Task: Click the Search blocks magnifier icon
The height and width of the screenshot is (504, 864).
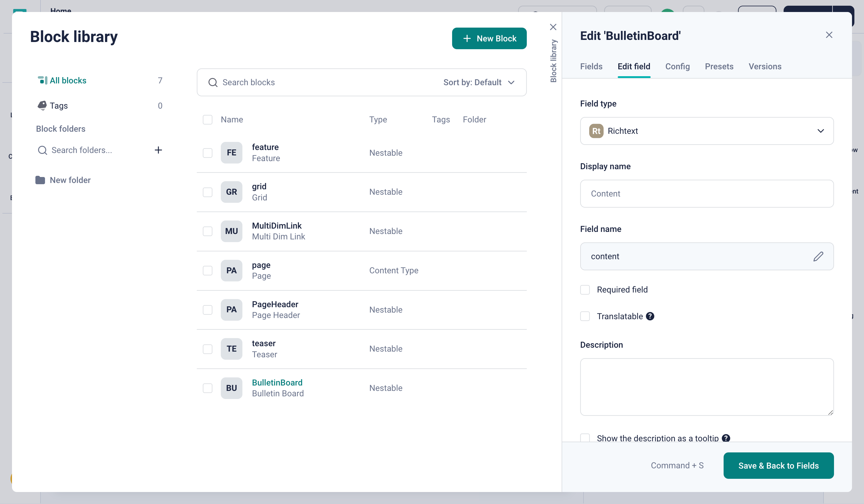Action: tap(213, 82)
